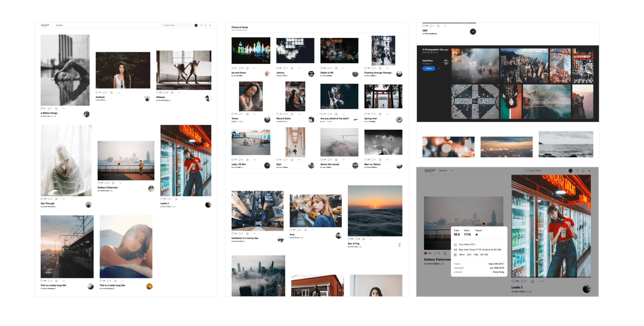This screenshot has width=644, height=326.
Task: Follow the photographer SamAlive
Action: [428, 68]
